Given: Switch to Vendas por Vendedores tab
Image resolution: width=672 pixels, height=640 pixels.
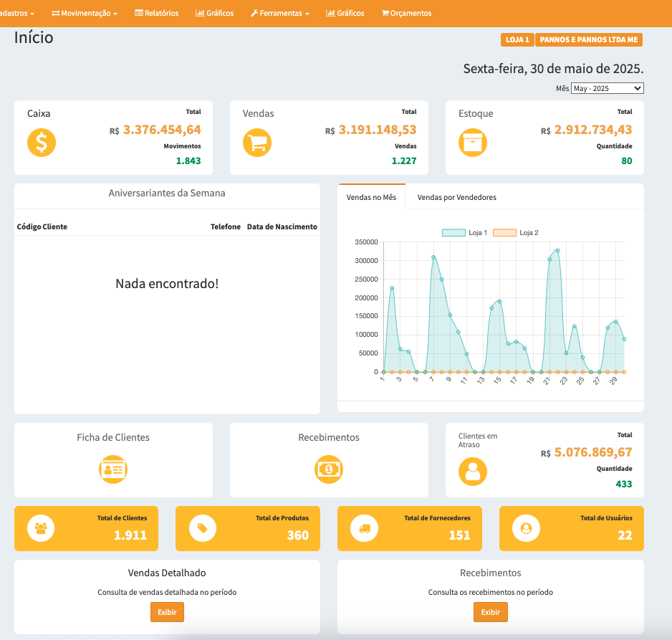Looking at the screenshot, I should click(456, 197).
